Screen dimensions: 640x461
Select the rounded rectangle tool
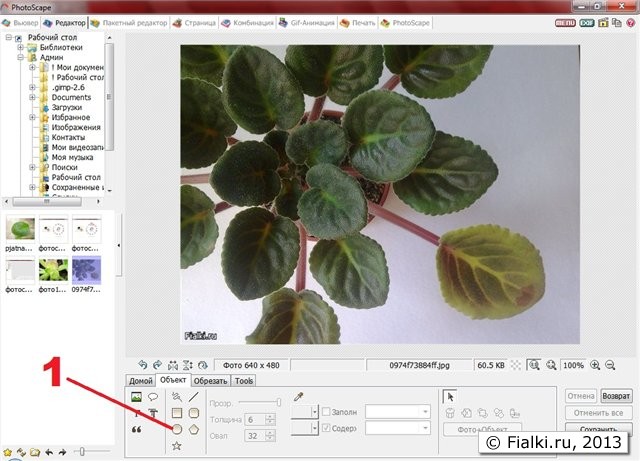(x=194, y=412)
